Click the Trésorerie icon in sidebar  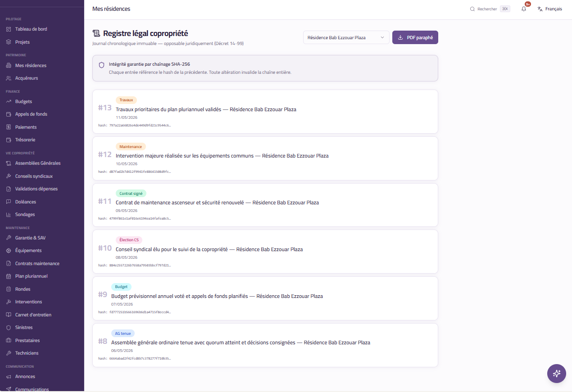(x=9, y=140)
